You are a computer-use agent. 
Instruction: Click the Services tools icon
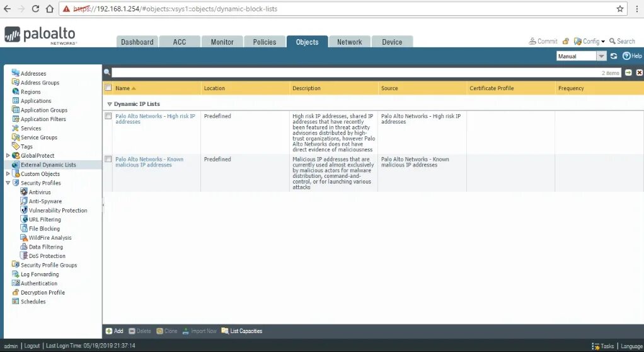(16, 128)
